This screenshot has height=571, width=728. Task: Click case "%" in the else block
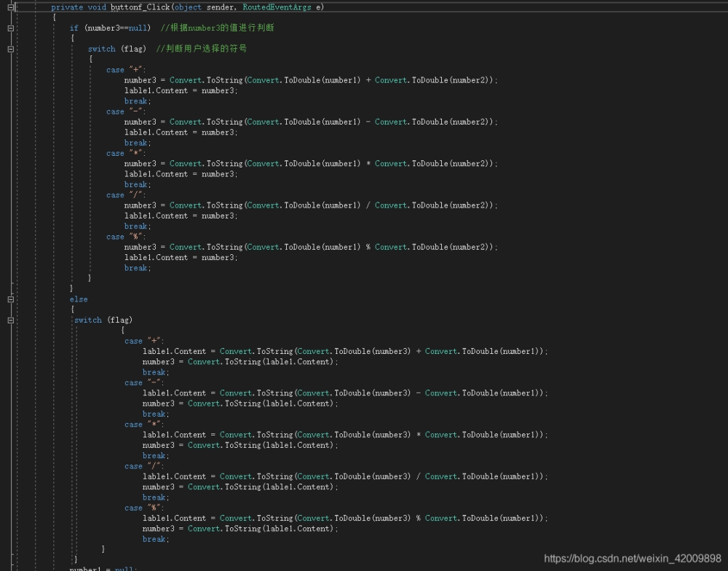(144, 508)
